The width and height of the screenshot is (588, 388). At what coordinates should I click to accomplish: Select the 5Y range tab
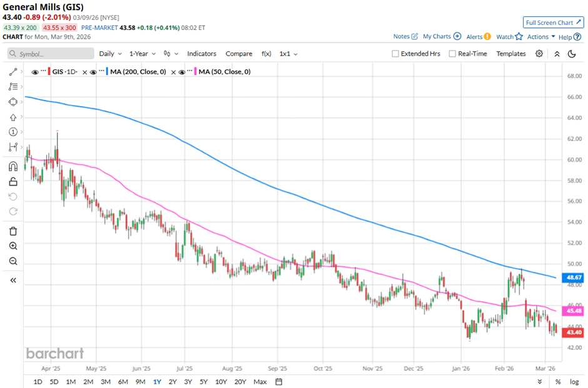coord(204,382)
